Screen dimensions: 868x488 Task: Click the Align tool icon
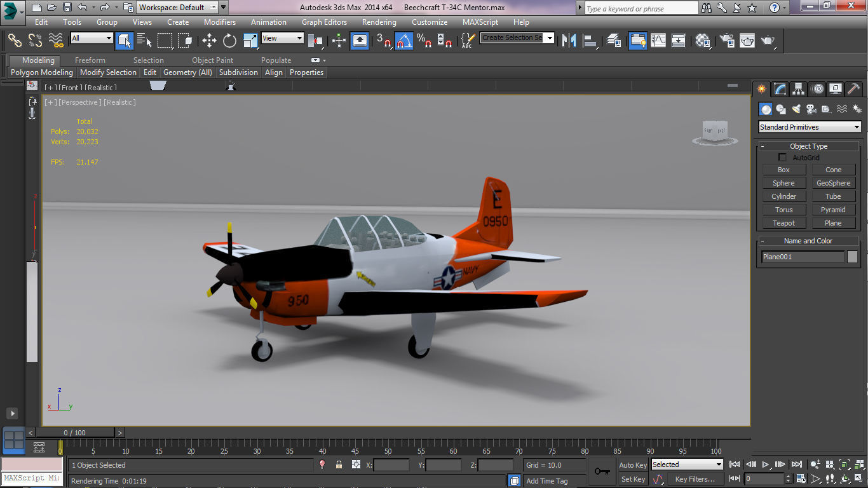(x=590, y=41)
